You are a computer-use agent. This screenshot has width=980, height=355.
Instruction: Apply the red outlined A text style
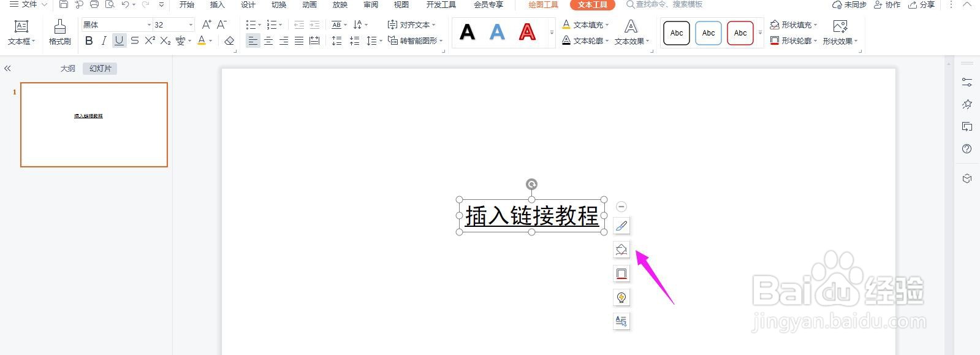(527, 32)
